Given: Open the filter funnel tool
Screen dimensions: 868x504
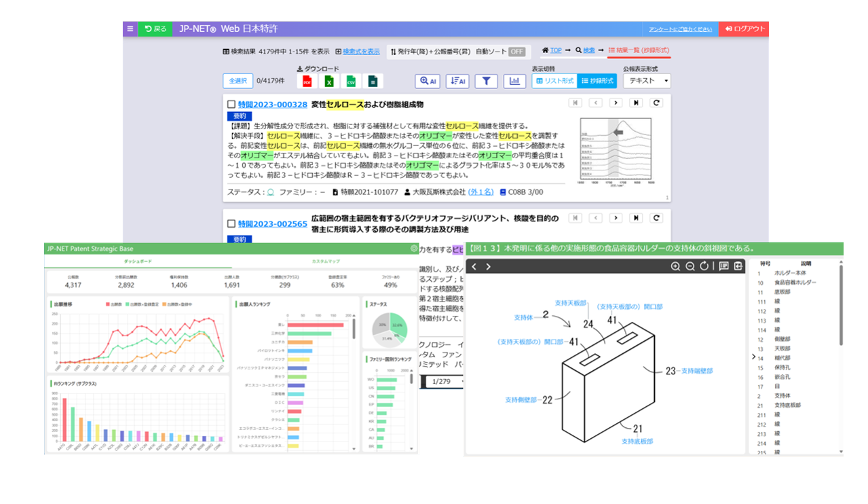Looking at the screenshot, I should tap(486, 81).
